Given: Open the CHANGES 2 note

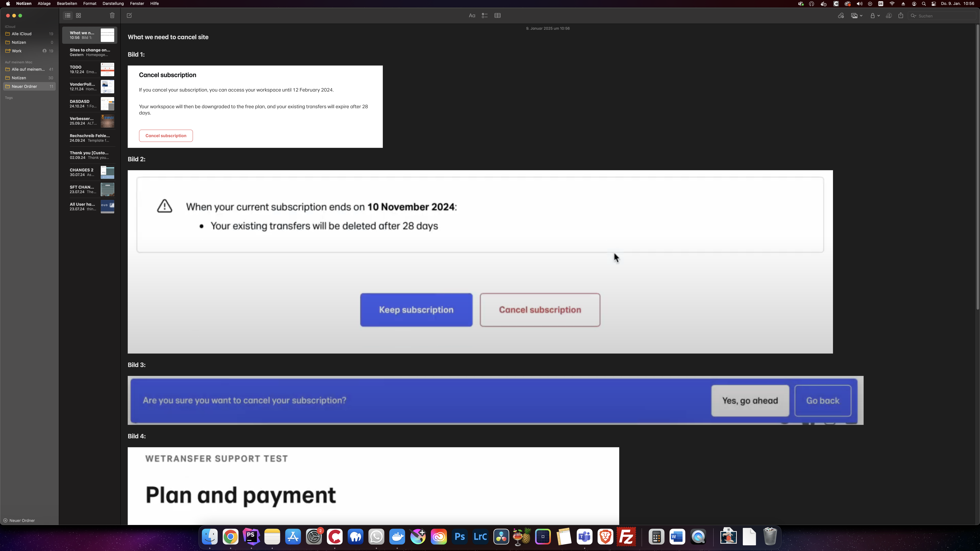Looking at the screenshot, I should click(x=90, y=172).
